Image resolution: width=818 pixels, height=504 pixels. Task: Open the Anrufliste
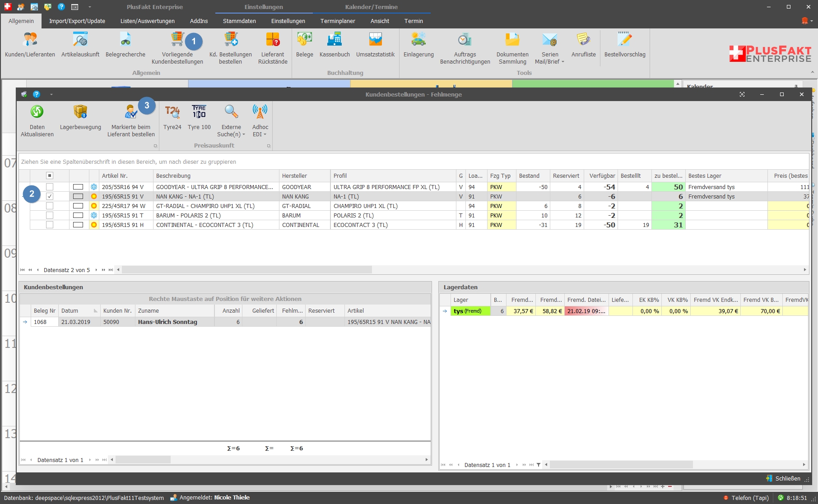click(584, 45)
